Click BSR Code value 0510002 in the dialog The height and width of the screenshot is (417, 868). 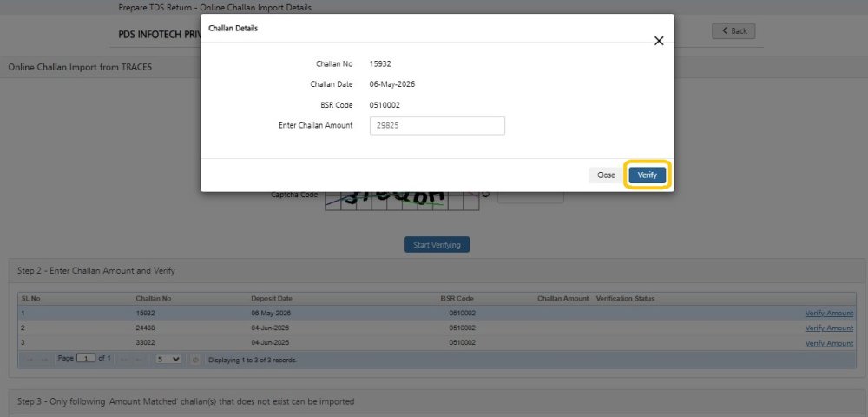(x=385, y=105)
